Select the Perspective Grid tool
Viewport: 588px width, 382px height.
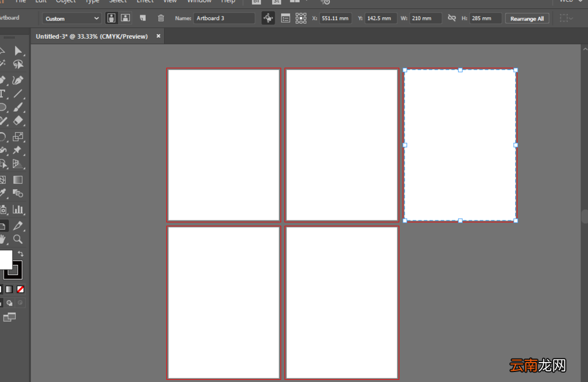[x=18, y=163]
